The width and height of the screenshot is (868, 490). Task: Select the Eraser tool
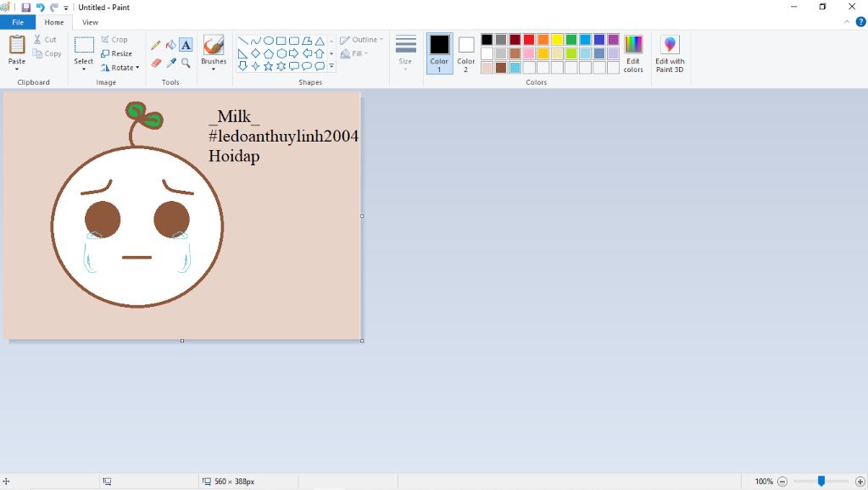pos(156,63)
